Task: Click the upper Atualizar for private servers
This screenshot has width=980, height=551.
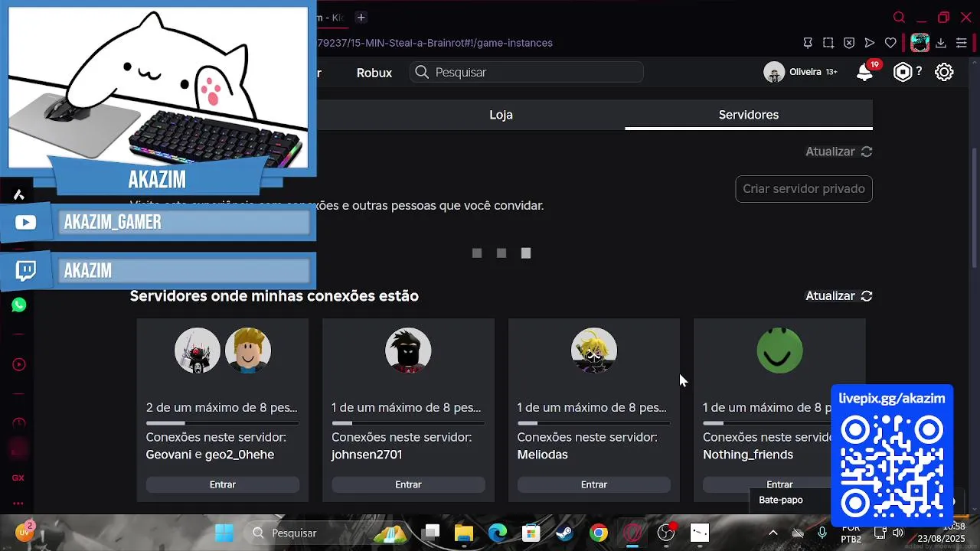Action: coord(839,152)
